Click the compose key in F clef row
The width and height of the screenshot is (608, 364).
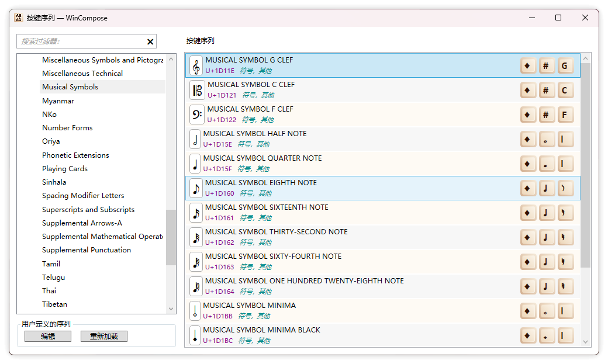point(528,115)
